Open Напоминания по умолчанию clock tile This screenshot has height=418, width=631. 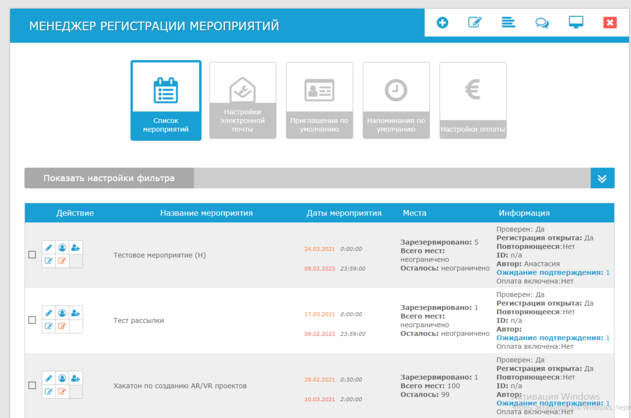click(x=396, y=100)
